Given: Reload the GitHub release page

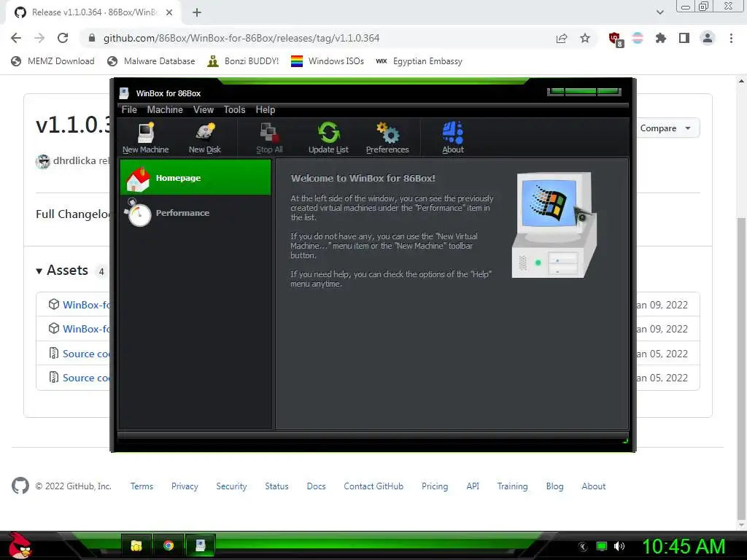Looking at the screenshot, I should [63, 38].
